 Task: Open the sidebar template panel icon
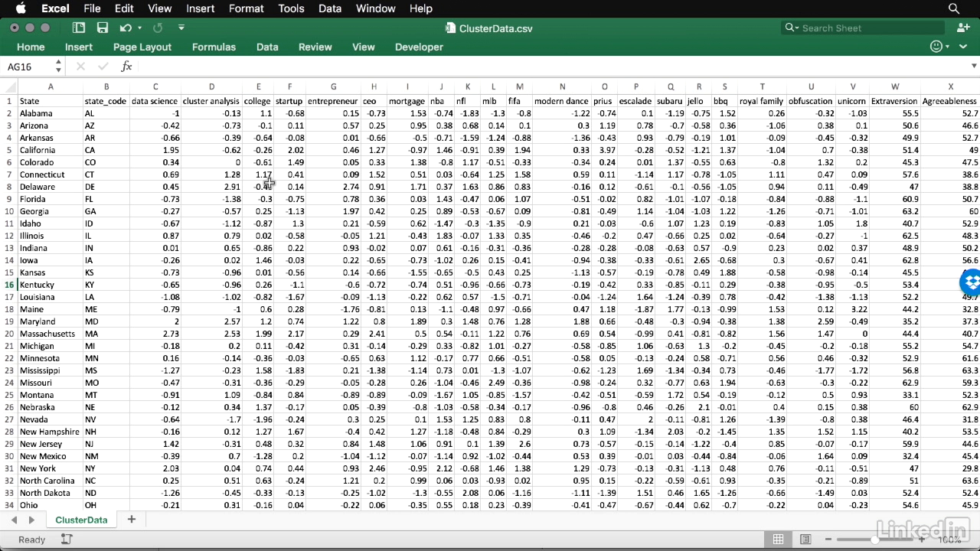click(79, 28)
